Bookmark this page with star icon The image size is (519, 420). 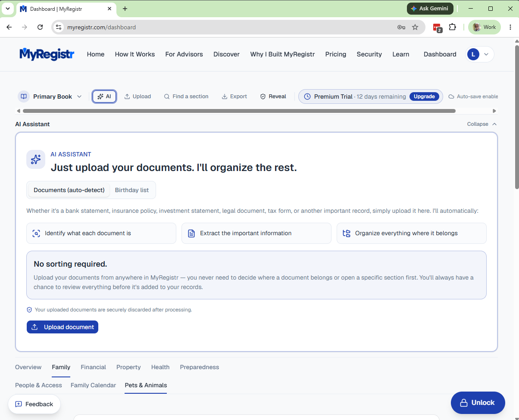coord(415,27)
